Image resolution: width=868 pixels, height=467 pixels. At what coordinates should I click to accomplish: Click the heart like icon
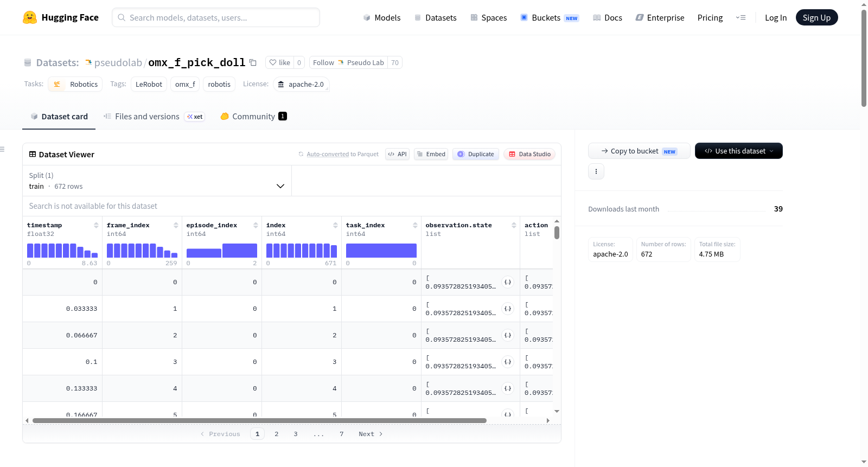click(x=273, y=62)
